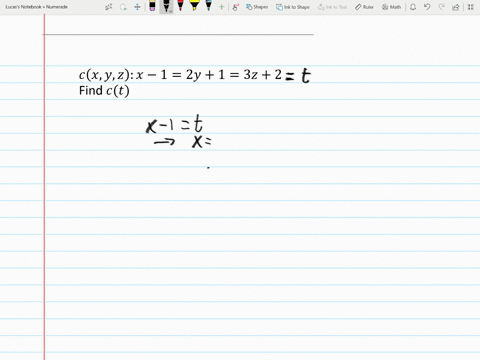
Task: Select the Eraser tool
Action: [x=152, y=6]
